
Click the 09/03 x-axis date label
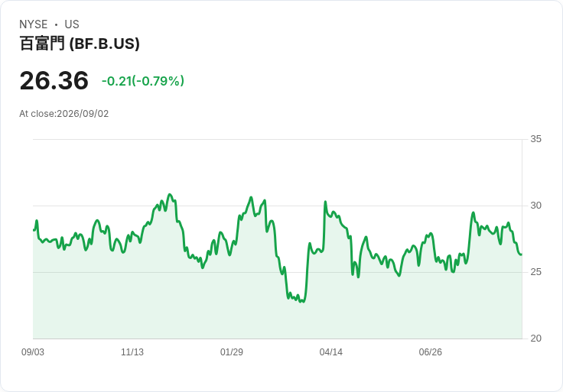[x=33, y=352]
